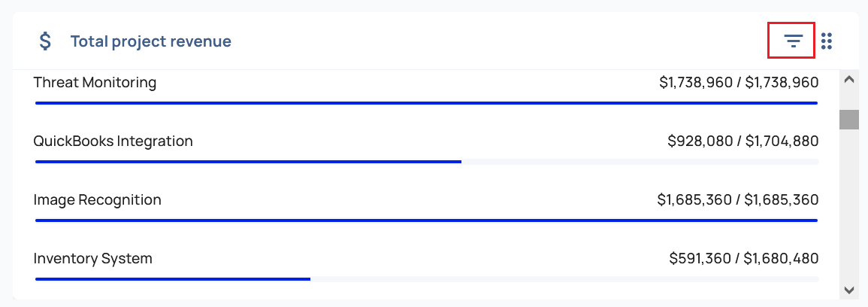The height and width of the screenshot is (307, 868).
Task: Click the QuickBooks Integration progress bar
Action: [x=426, y=161]
